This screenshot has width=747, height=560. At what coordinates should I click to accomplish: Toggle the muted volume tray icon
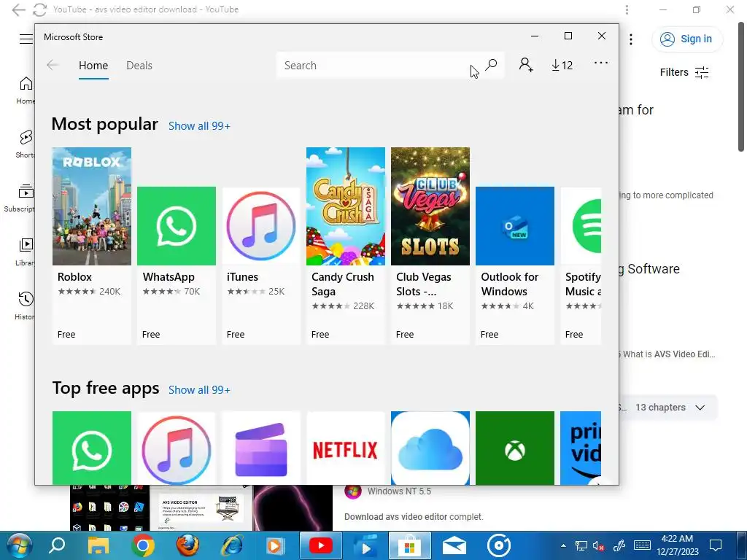598,545
